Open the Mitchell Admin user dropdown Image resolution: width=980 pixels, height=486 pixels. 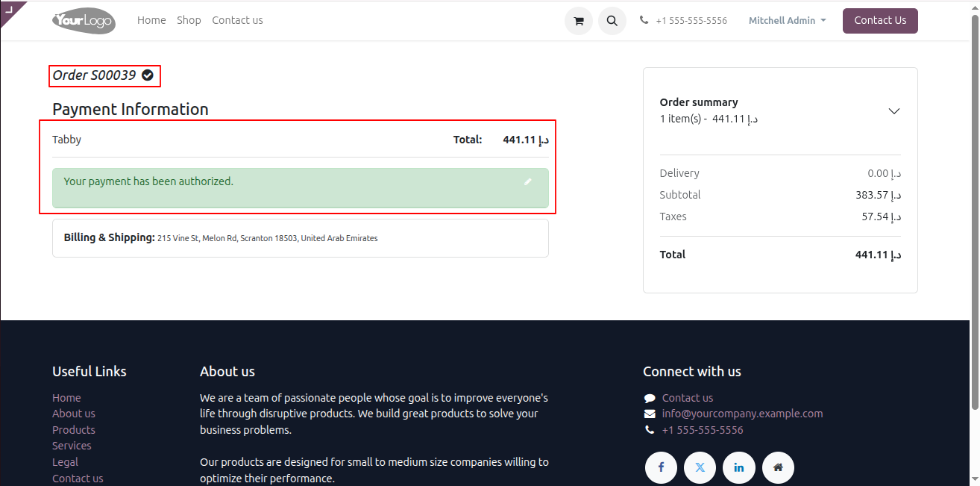pyautogui.click(x=788, y=21)
